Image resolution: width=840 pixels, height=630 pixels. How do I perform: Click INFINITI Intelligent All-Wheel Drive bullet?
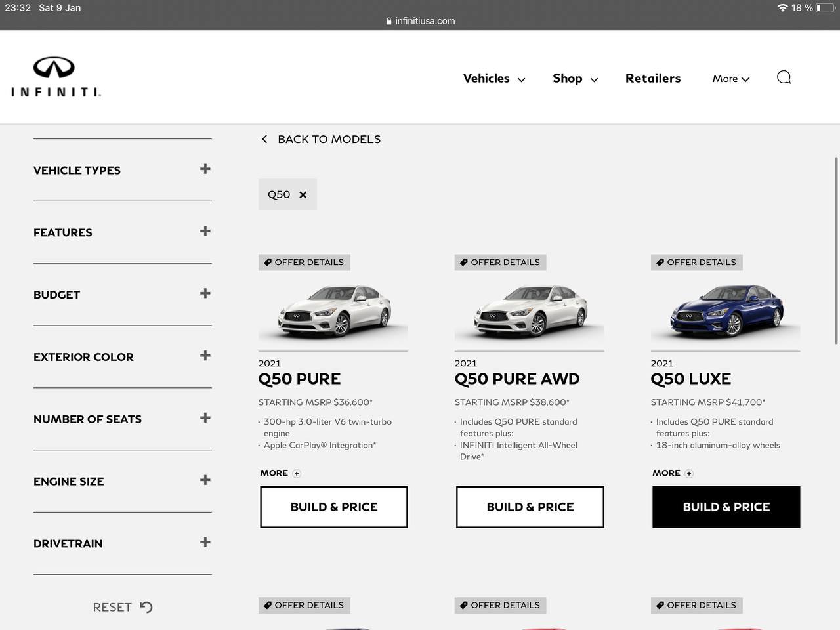pyautogui.click(x=518, y=450)
